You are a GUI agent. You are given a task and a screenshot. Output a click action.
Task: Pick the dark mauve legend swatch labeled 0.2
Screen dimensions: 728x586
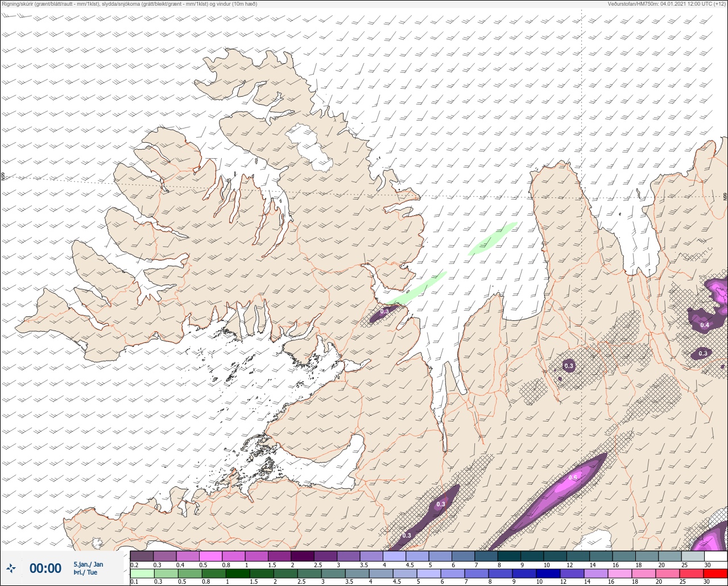(x=142, y=556)
